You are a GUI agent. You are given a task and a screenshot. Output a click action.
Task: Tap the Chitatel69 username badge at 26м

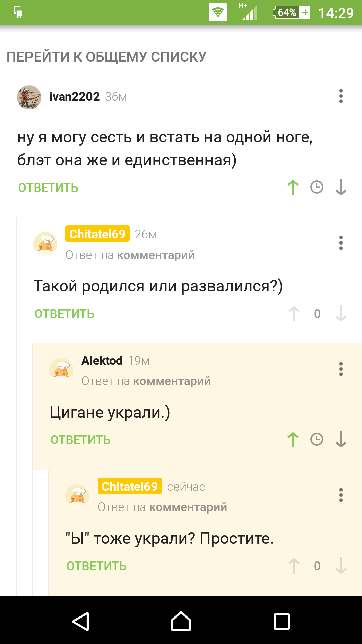[97, 234]
